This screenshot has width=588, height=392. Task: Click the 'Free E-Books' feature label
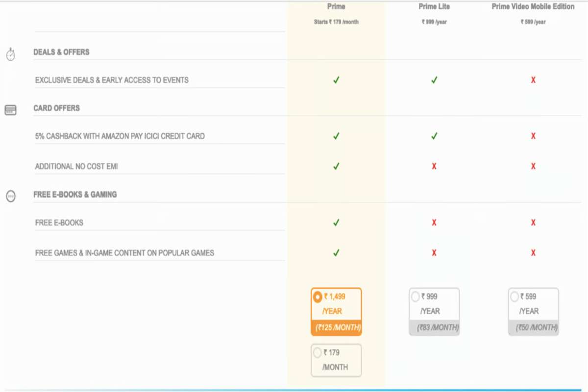coord(59,222)
